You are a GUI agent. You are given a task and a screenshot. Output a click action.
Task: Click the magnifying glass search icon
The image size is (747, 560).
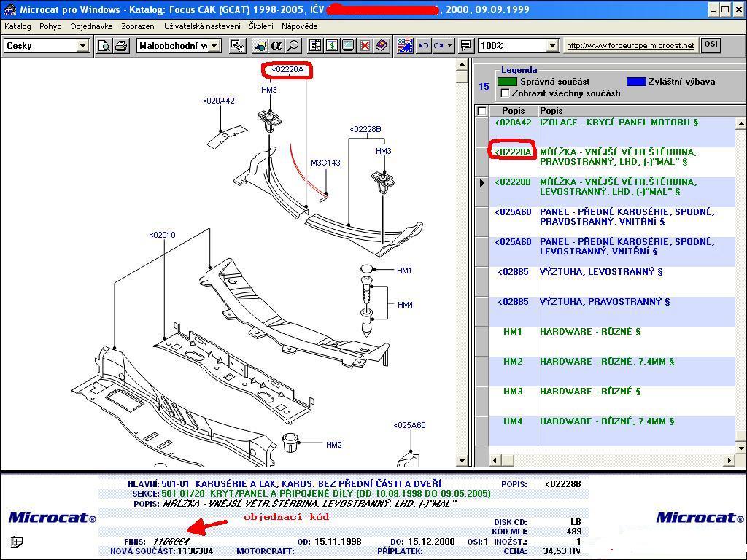pos(293,46)
